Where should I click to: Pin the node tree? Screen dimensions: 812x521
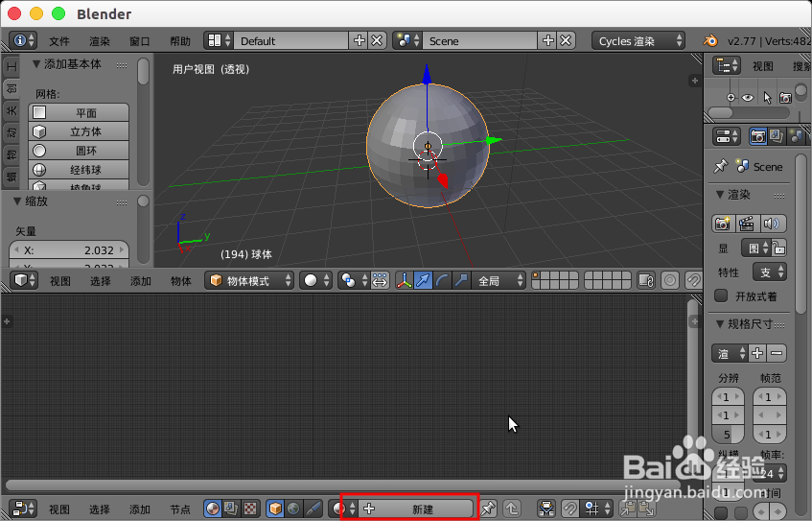[x=488, y=509]
